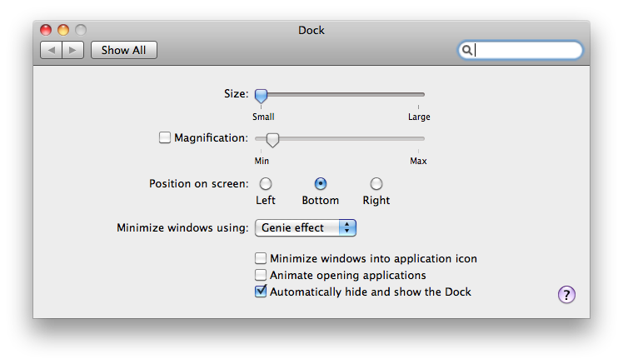The image size is (623, 364).
Task: Click the blue dropdown arrows for minimize effect
Action: (x=347, y=227)
